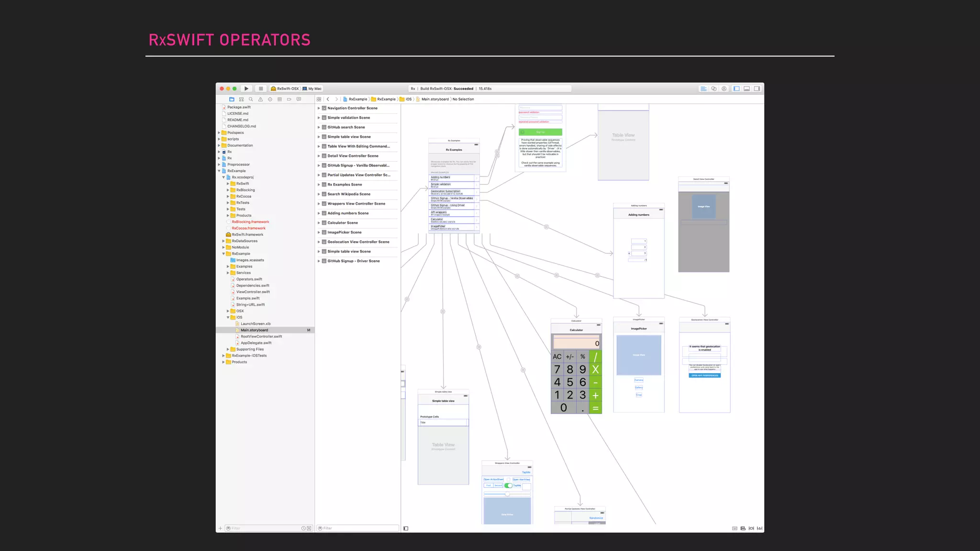Toggle the left Navigator panel button
This screenshot has width=980, height=551.
point(736,88)
